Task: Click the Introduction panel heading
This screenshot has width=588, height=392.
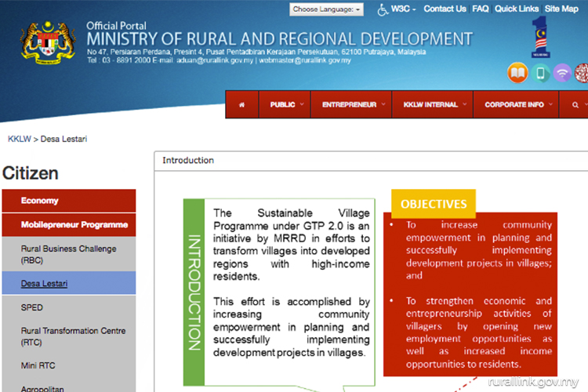Action: (188, 161)
